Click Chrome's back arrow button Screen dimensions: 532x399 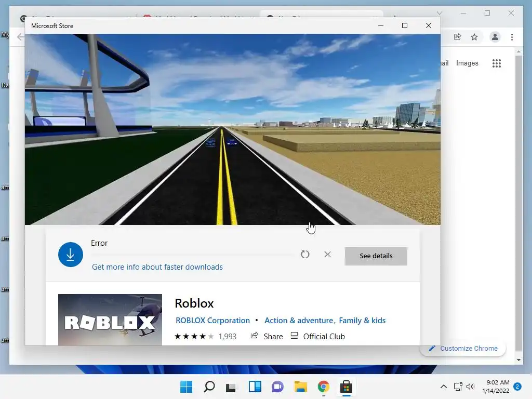pyautogui.click(x=20, y=37)
